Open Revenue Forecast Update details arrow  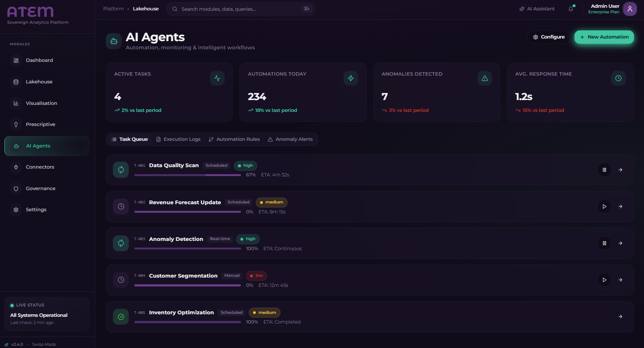(x=620, y=206)
